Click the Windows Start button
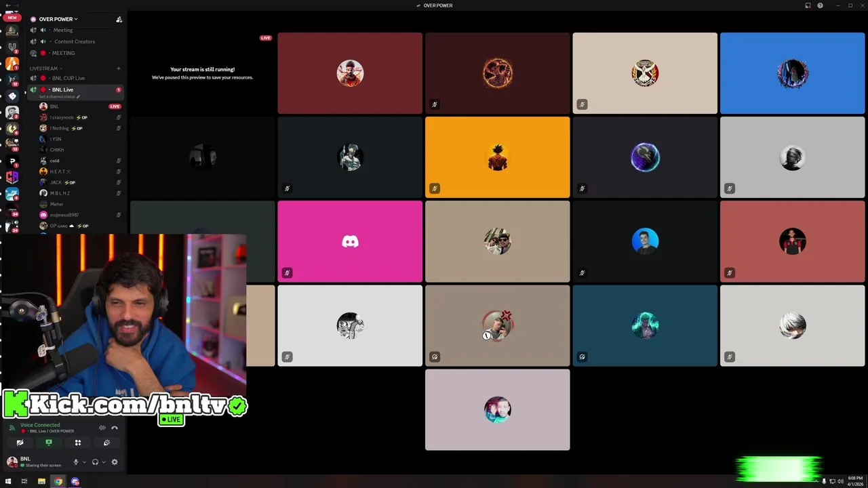 (8, 481)
